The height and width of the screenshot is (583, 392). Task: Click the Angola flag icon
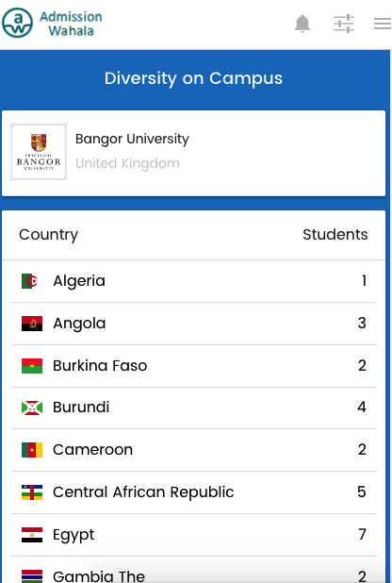pyautogui.click(x=32, y=324)
